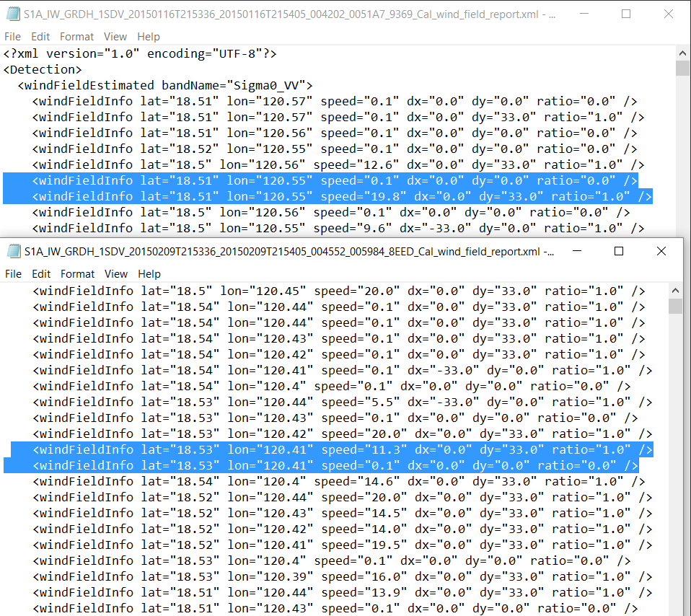The image size is (691, 616).
Task: Open Edit menu in the 20150209 window
Action: (41, 274)
